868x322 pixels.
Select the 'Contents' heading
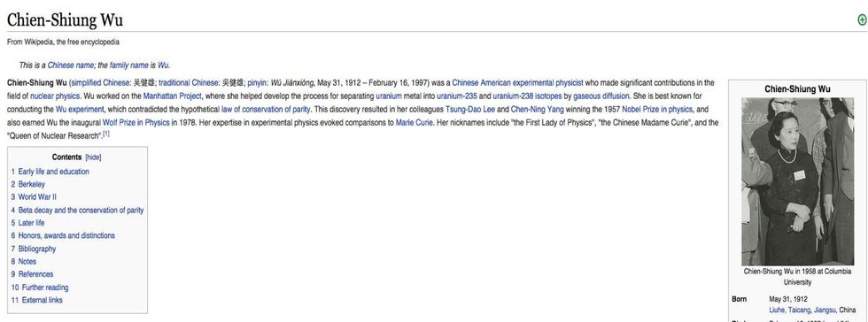(66, 157)
